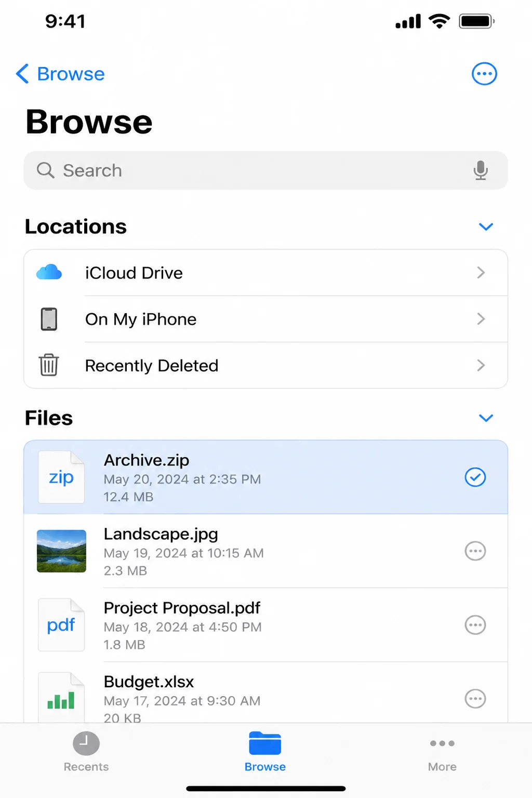Tap the 12.4 MB file size
The image size is (532, 798).
tap(128, 497)
